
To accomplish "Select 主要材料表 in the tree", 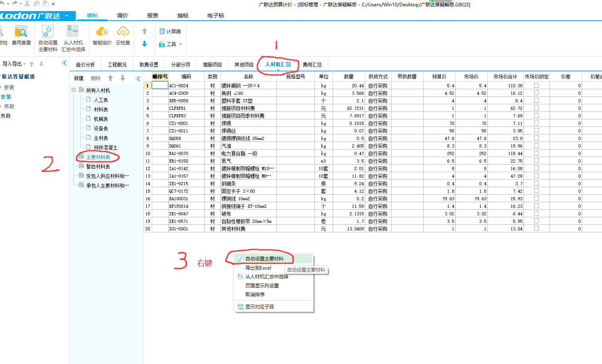I will (x=98, y=157).
